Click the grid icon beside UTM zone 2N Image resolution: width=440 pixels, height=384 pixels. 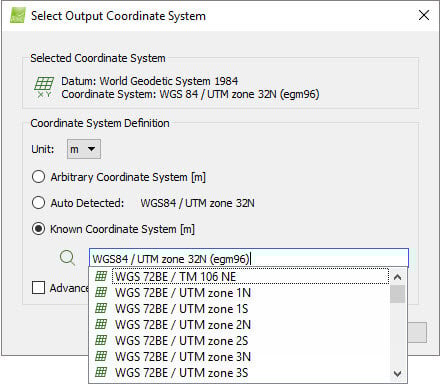click(101, 324)
